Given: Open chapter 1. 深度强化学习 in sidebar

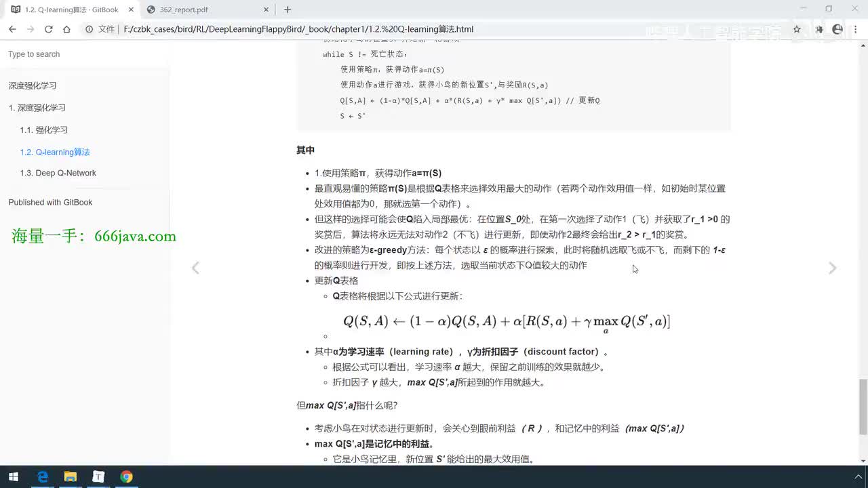Looking at the screenshot, I should pyautogui.click(x=37, y=108).
